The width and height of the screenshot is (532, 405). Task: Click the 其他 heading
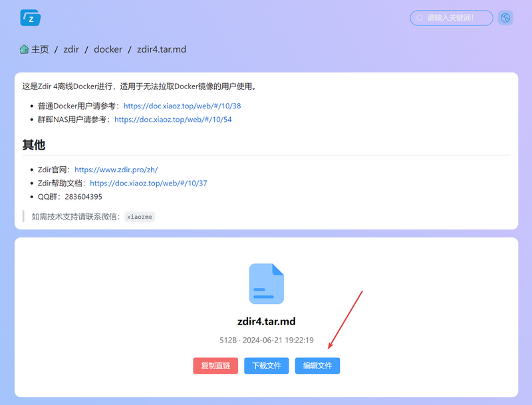click(34, 145)
